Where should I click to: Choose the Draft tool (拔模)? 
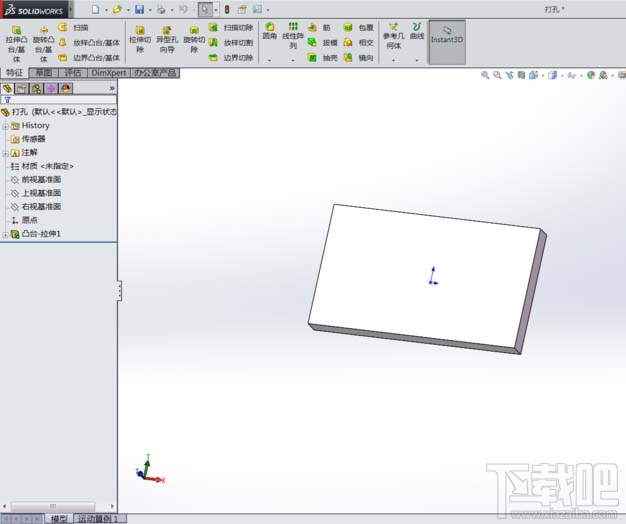pos(323,42)
